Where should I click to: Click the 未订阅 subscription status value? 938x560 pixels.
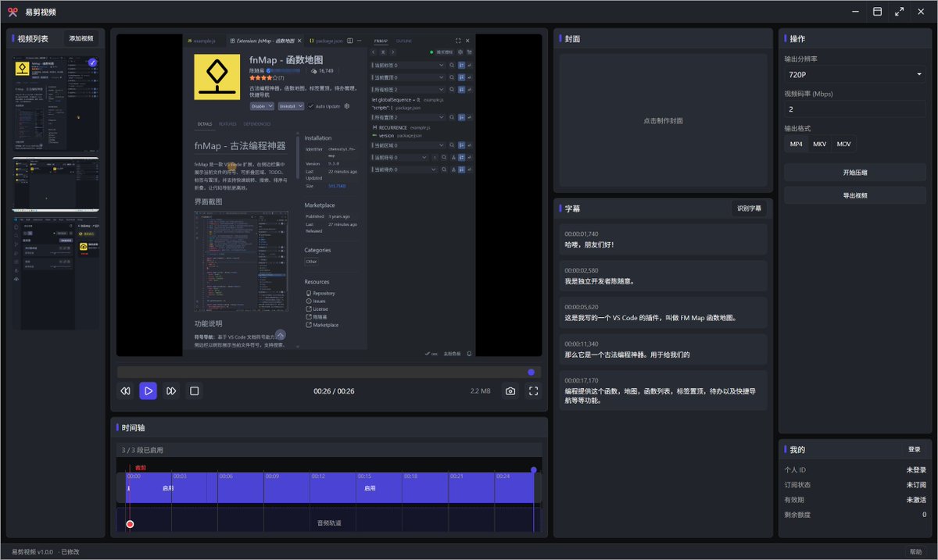916,485
